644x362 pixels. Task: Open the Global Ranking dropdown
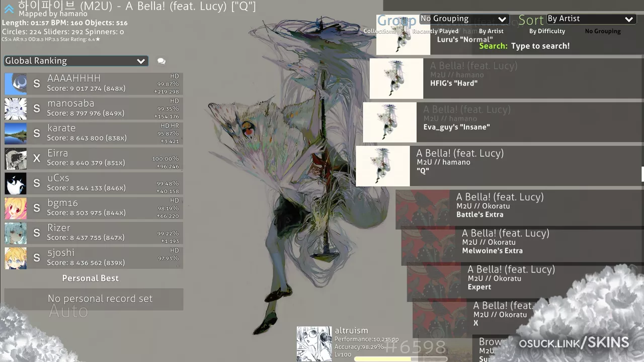coord(76,61)
